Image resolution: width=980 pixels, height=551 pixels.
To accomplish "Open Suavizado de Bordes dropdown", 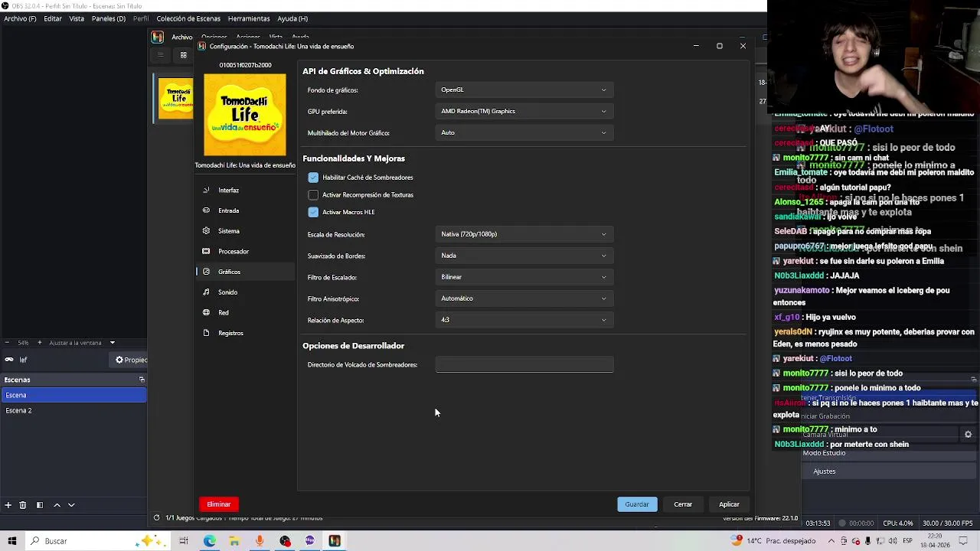I will point(524,256).
